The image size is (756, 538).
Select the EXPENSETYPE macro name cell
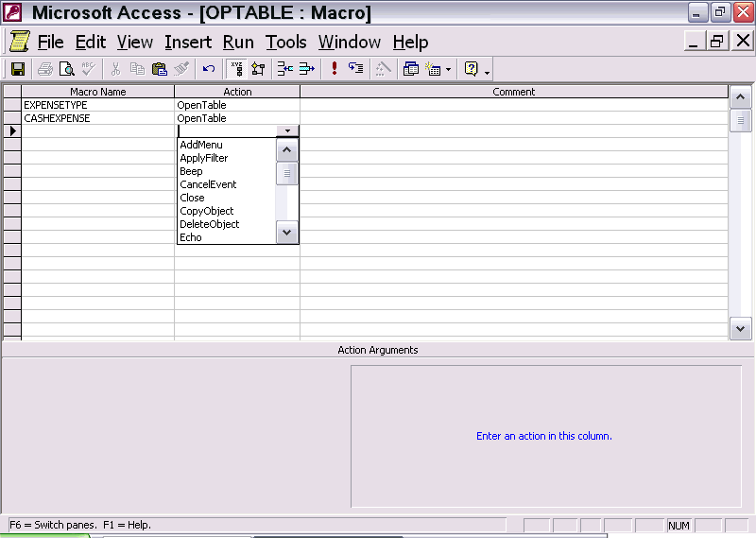click(x=98, y=105)
